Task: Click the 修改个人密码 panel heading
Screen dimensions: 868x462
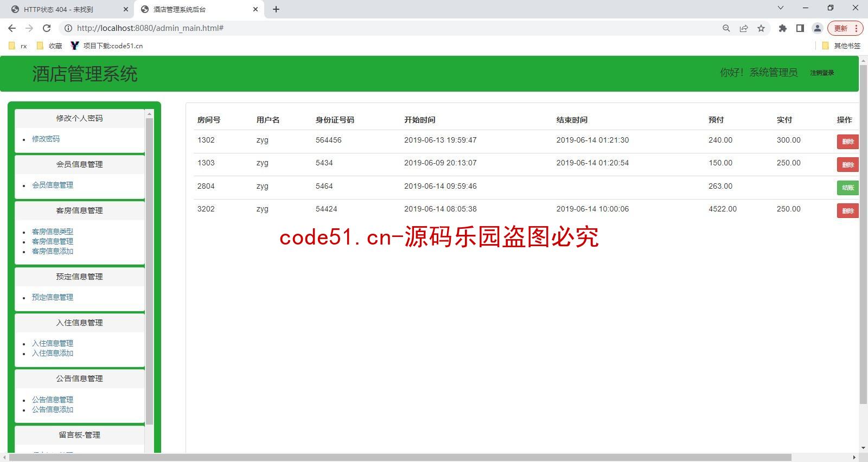Action: [79, 118]
